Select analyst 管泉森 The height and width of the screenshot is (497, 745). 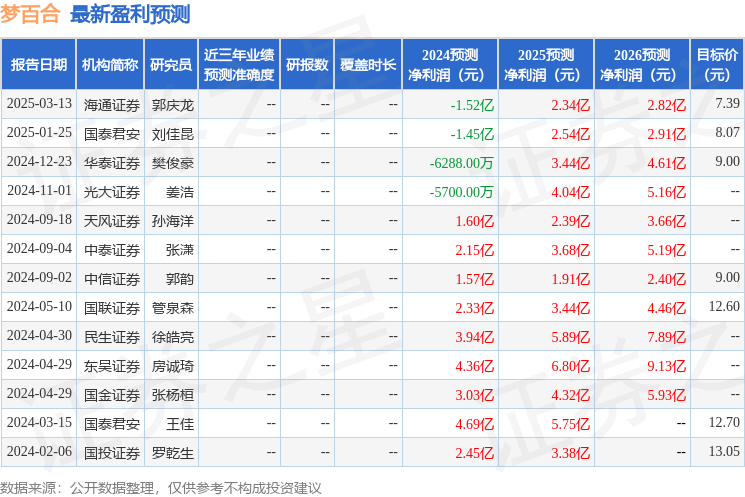[173, 308]
